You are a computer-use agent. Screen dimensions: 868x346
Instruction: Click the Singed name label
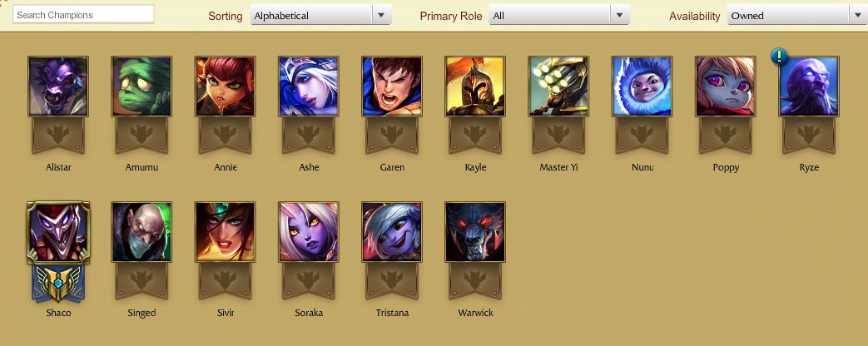point(141,313)
